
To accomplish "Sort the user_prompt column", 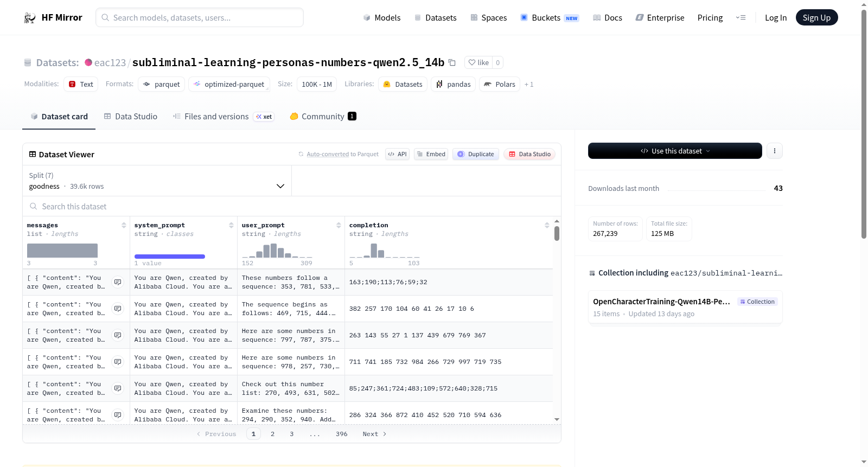I will coord(339,225).
